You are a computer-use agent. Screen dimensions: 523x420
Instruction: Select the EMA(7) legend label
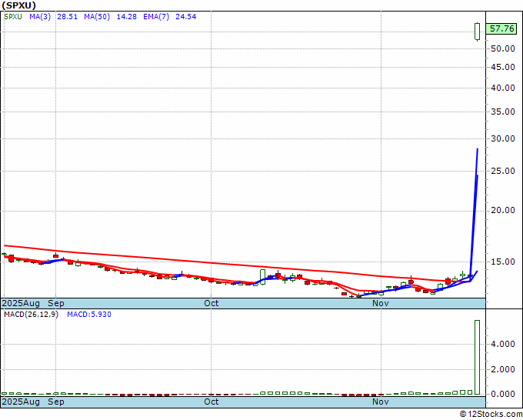[x=156, y=17]
